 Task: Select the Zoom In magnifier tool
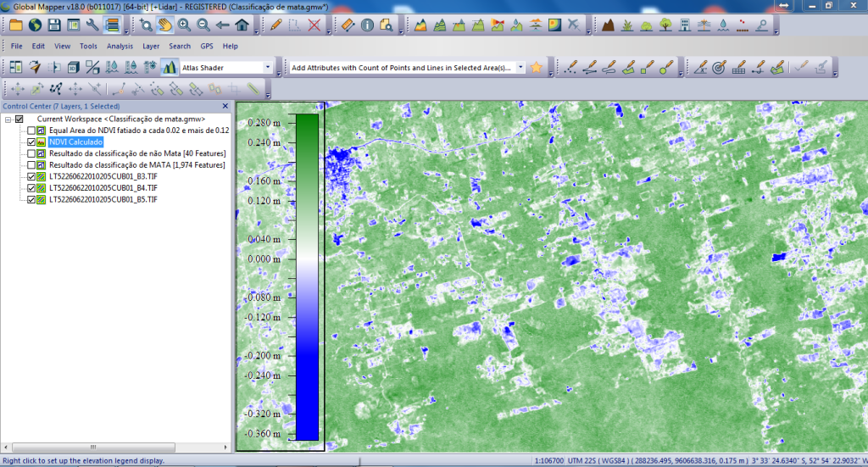(x=184, y=25)
